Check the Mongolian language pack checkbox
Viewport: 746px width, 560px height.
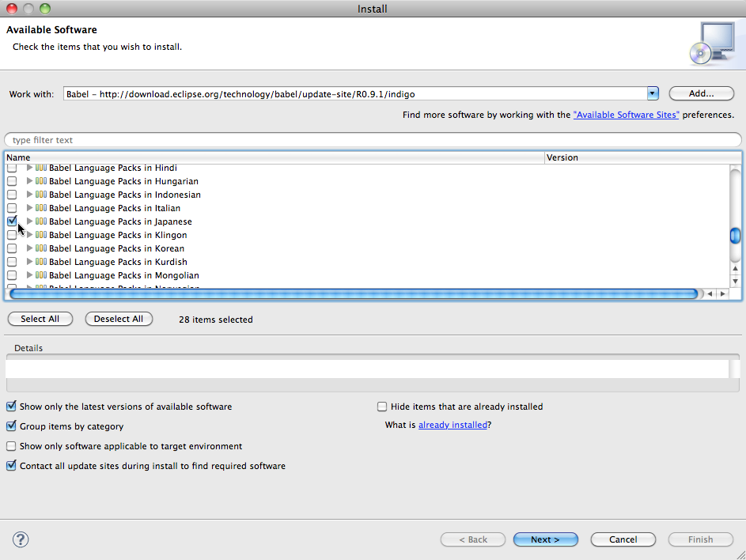coord(12,275)
